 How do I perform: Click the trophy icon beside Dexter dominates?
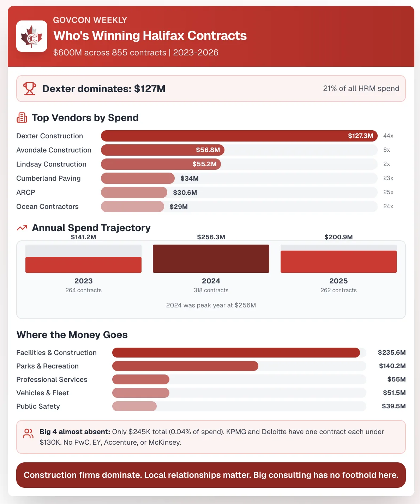pos(30,89)
